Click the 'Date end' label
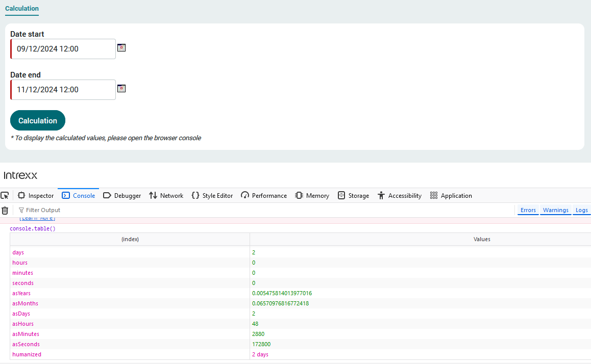This screenshot has height=364, width=591. point(25,74)
